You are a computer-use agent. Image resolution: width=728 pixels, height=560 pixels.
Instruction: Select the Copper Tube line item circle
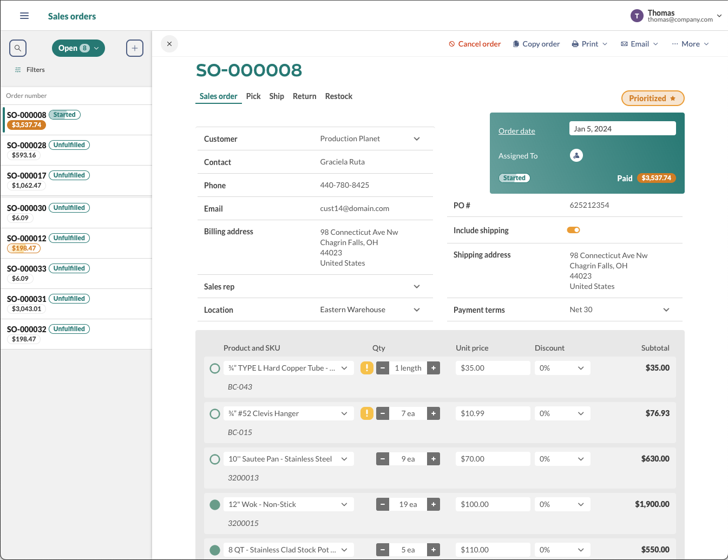(x=215, y=368)
